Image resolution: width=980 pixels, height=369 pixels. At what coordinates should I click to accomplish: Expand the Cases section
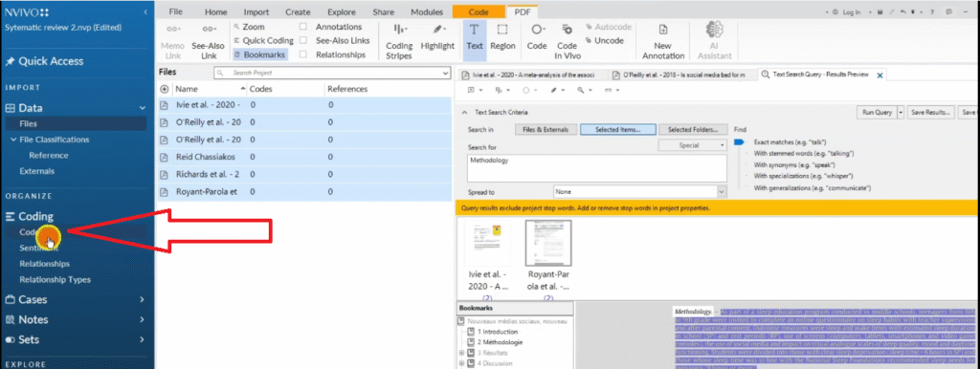tap(143, 300)
